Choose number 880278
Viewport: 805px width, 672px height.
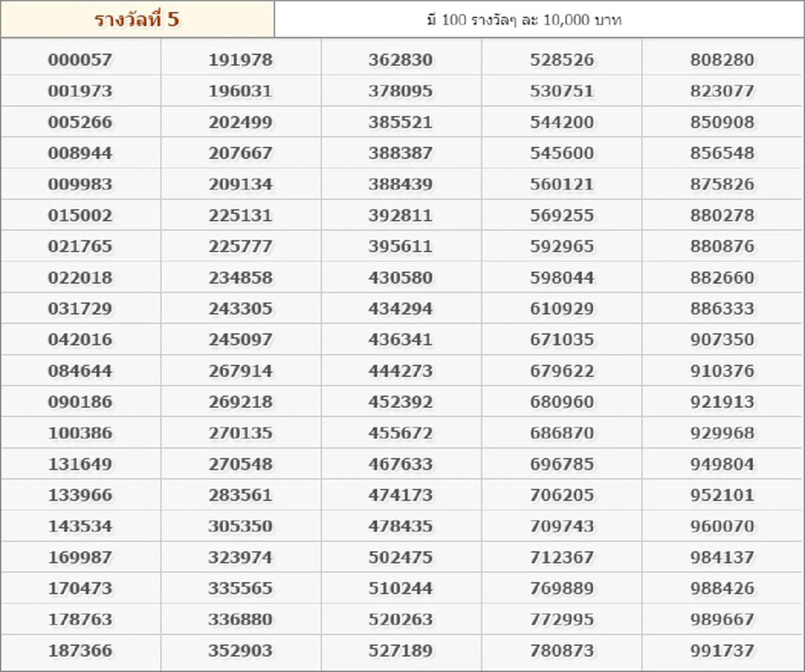click(x=722, y=215)
